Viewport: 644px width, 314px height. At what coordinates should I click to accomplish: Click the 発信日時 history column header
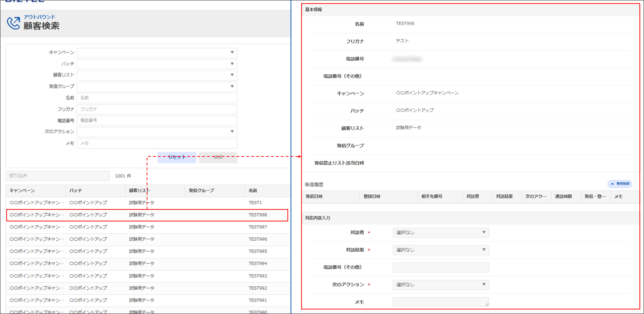[x=331, y=197]
